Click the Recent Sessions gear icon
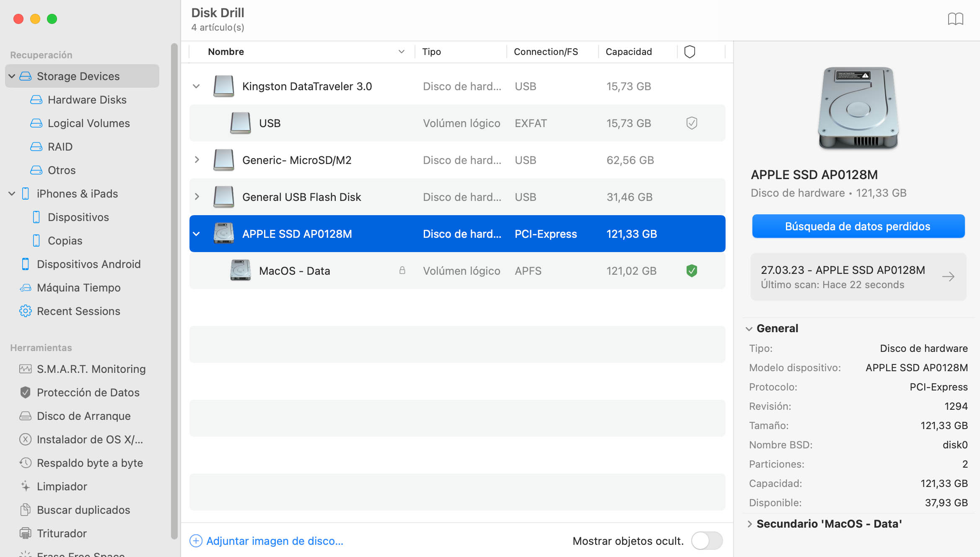 pyautogui.click(x=25, y=311)
